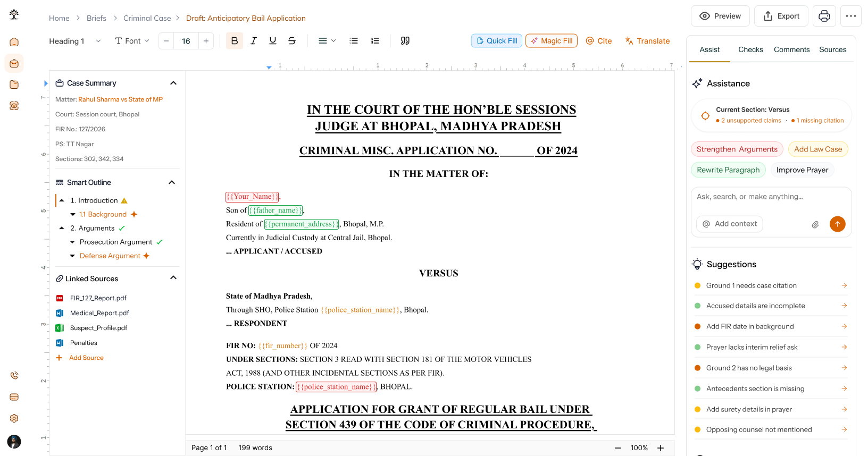The height and width of the screenshot is (456, 868).
Task: Click the app logo in sidebar
Action: [x=14, y=14]
